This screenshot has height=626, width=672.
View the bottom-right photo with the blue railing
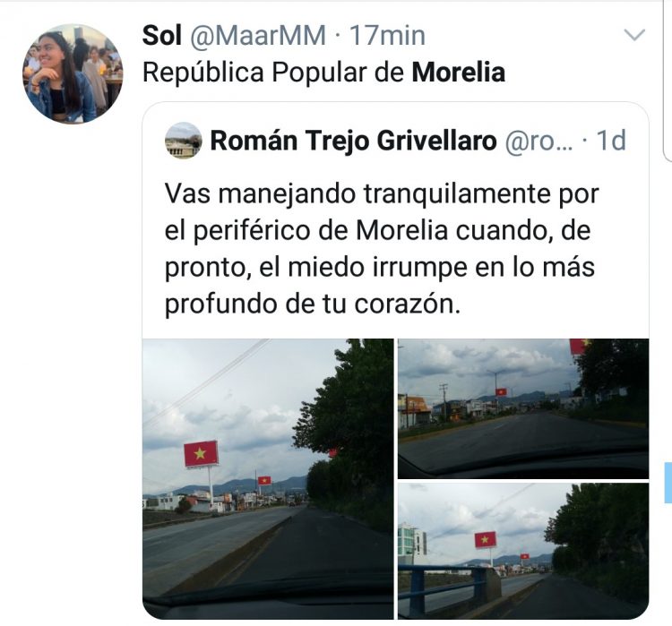coord(523,551)
